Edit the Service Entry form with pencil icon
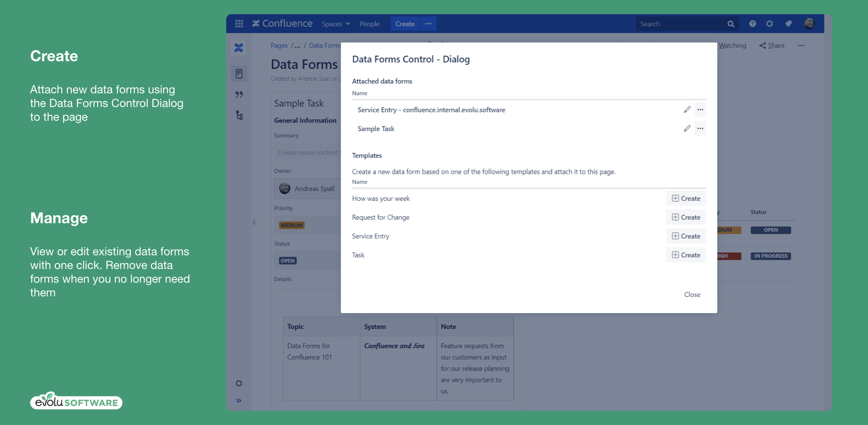 coord(687,109)
